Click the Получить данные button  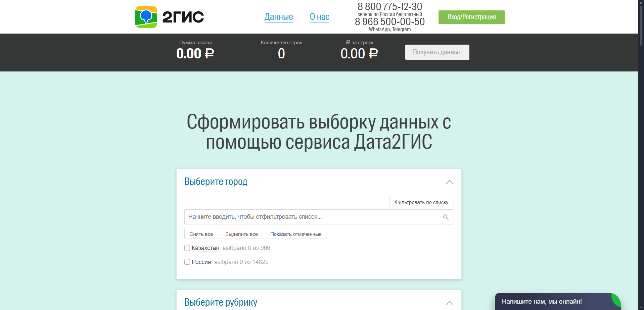tap(437, 52)
